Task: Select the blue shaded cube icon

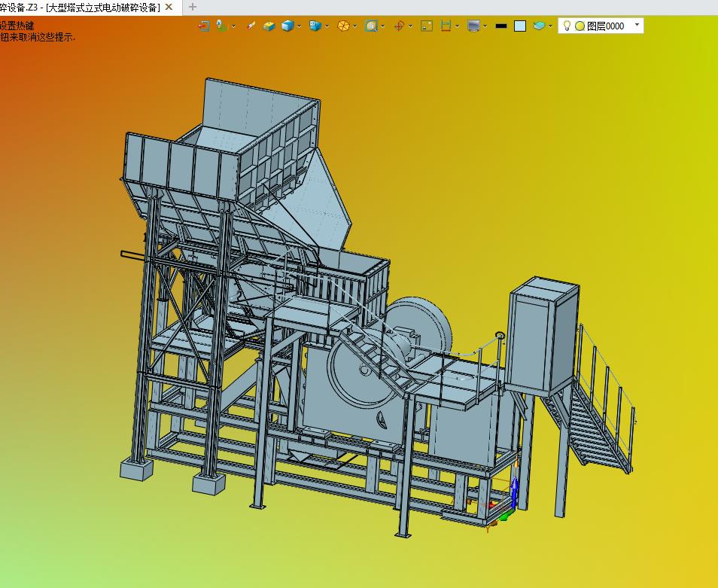Action: [287, 26]
